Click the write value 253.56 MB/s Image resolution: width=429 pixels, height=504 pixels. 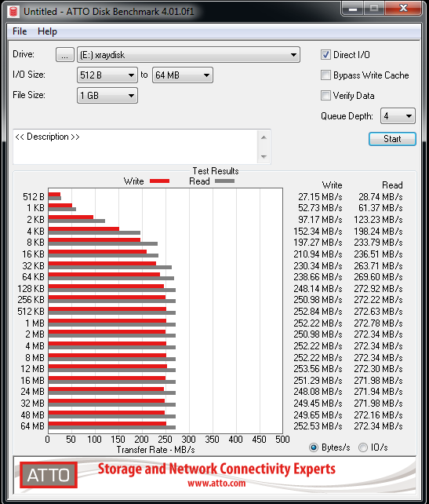[x=318, y=369]
